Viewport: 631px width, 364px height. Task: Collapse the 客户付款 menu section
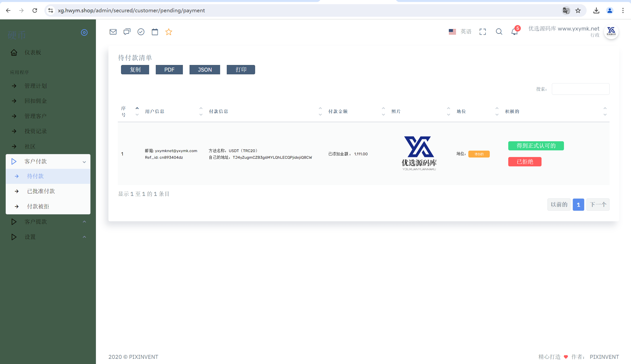point(48,161)
